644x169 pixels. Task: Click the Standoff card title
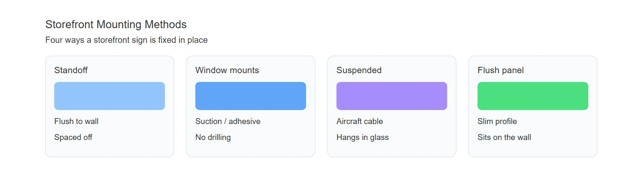tap(71, 70)
